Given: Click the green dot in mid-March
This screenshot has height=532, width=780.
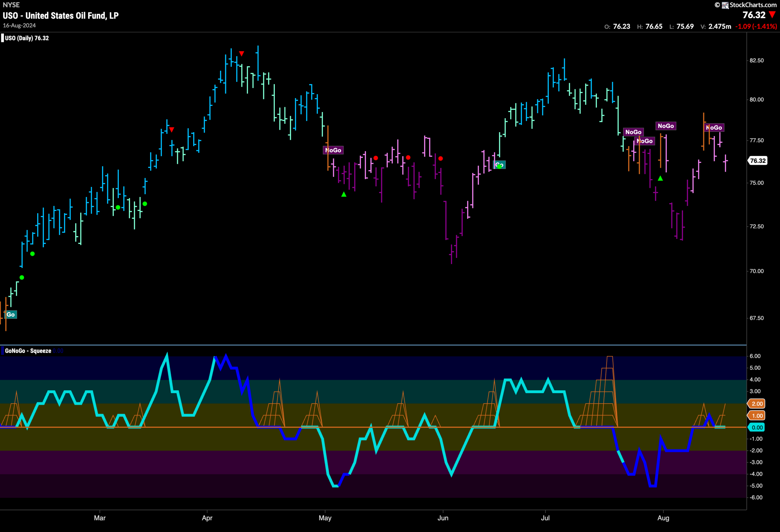Looking at the screenshot, I should 145,204.
